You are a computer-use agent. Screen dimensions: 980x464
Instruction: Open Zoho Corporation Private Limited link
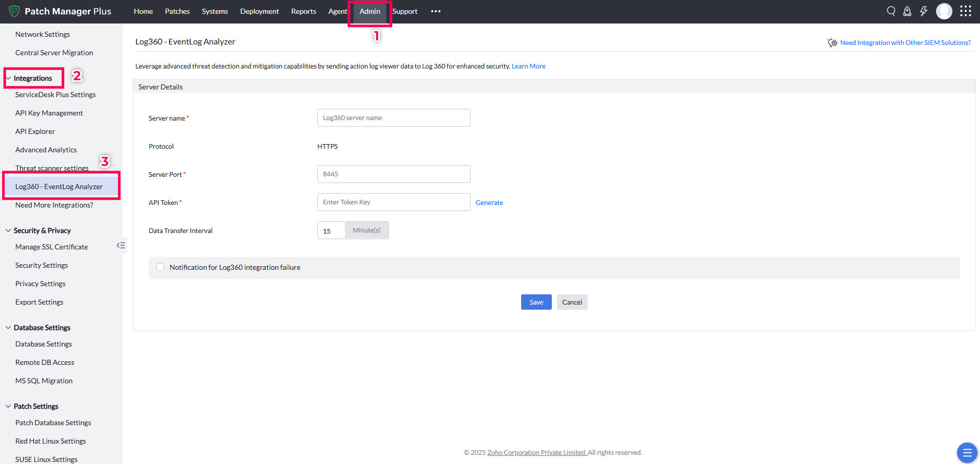pyautogui.click(x=537, y=452)
